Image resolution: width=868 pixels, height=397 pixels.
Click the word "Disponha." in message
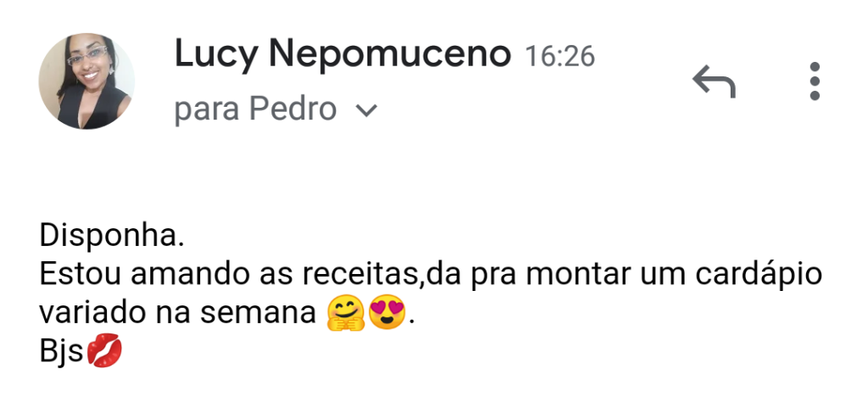pos(111,237)
